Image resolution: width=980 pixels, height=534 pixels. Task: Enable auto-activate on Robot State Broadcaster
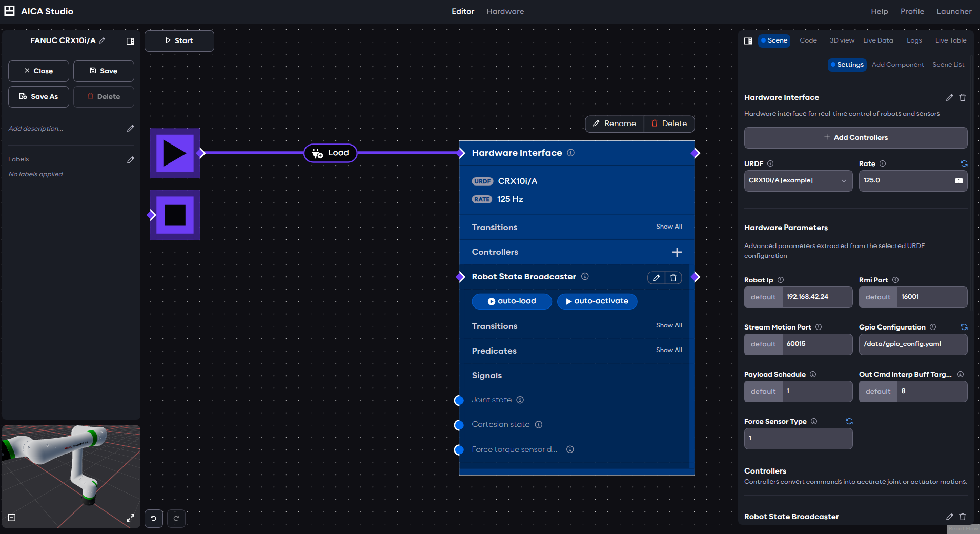597,301
